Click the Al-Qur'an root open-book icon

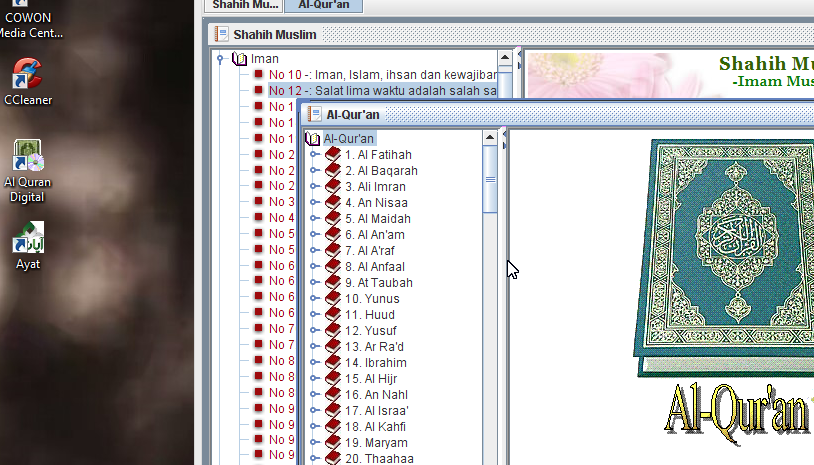(313, 139)
